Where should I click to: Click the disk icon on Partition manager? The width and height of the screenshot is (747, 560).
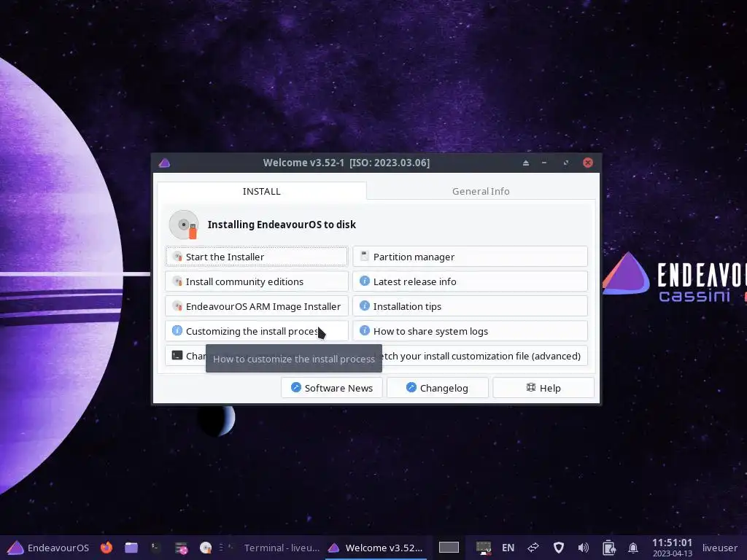pos(365,256)
